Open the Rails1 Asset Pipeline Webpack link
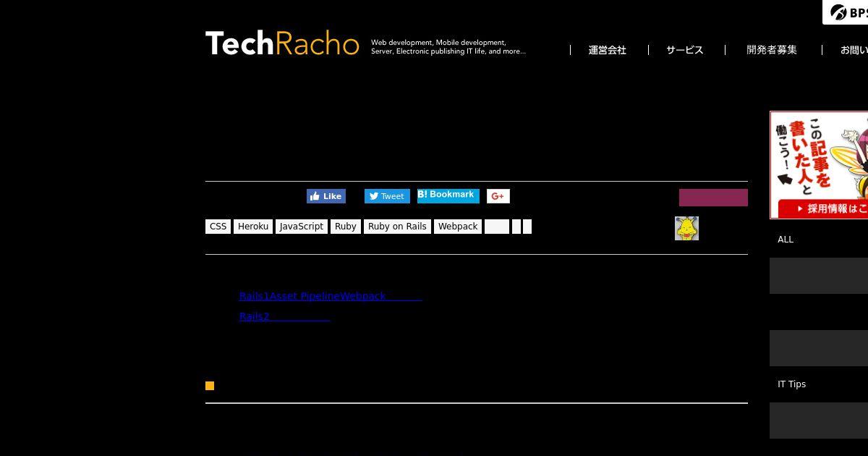This screenshot has width=868, height=456. tap(331, 296)
